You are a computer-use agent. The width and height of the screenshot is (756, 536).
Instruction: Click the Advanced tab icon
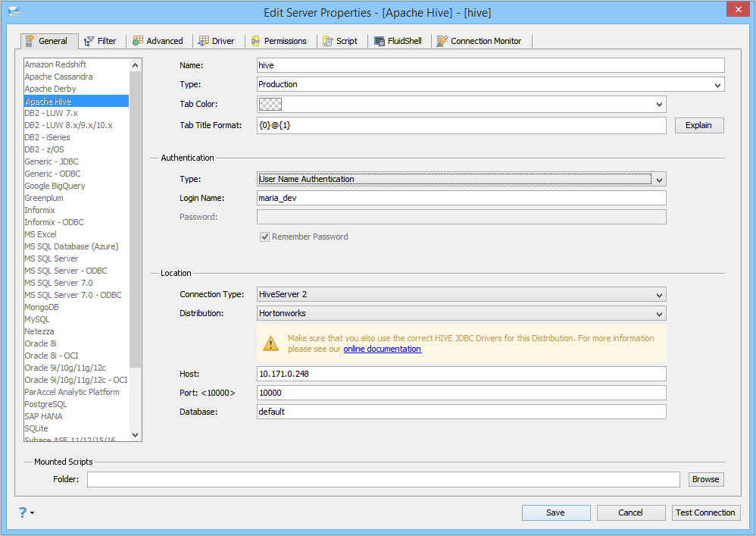click(138, 41)
